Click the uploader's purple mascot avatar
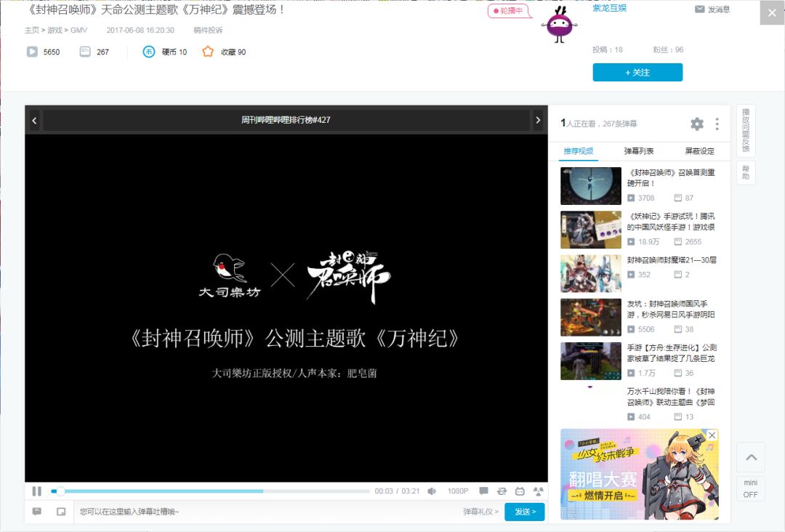Viewport: 785px width, 532px height. 560,25
